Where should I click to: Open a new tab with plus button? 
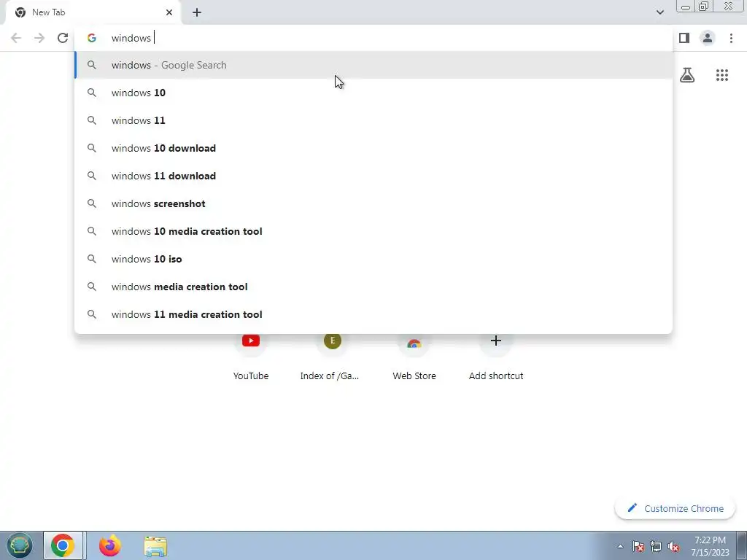(x=197, y=13)
